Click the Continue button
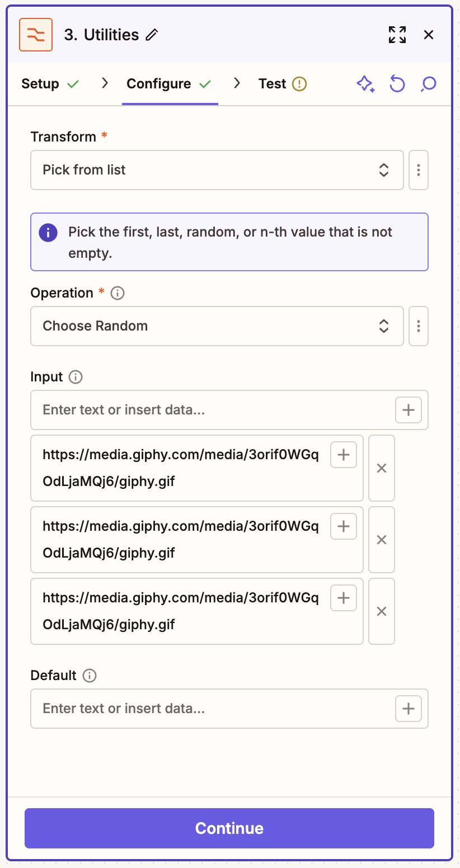The width and height of the screenshot is (460, 868). tap(229, 828)
